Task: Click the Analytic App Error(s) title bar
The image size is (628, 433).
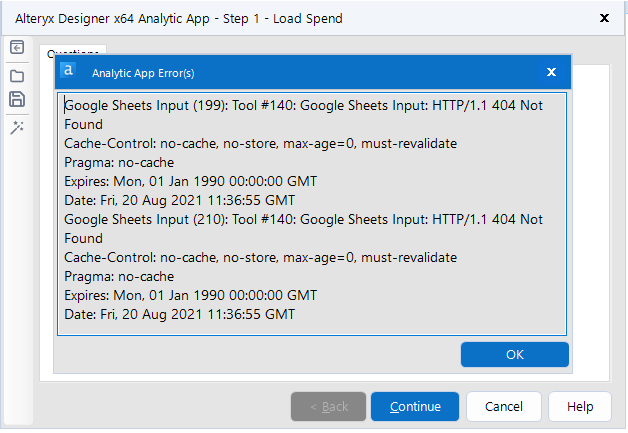Action: 300,72
